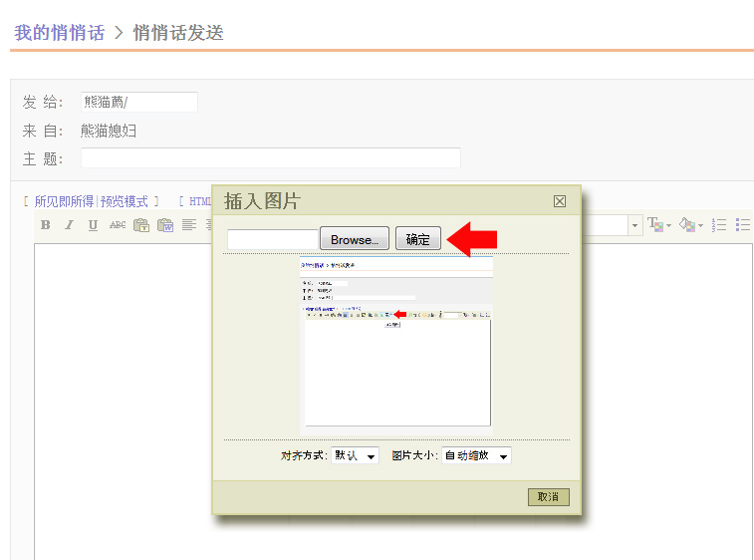754x560 pixels.
Task: Click the 主题 subject input field
Action: [x=271, y=158]
